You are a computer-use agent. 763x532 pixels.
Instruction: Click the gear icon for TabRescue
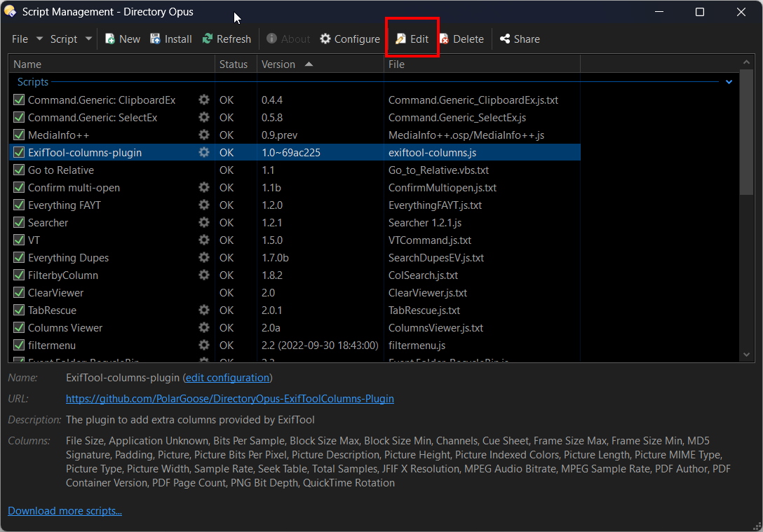[x=204, y=310]
